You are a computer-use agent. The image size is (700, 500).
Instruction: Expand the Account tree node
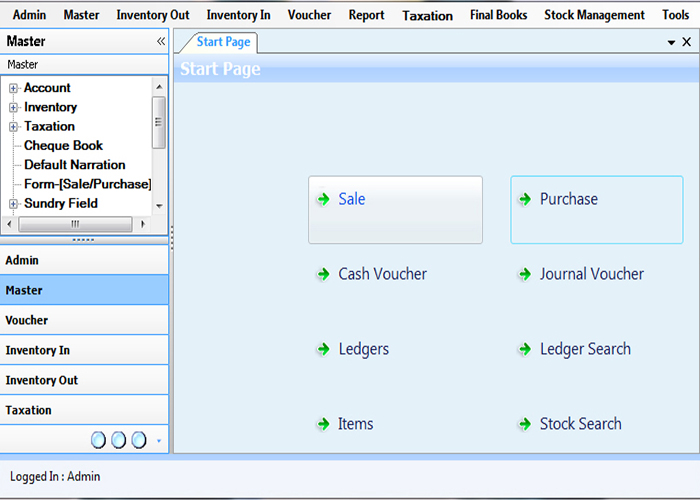tap(14, 88)
